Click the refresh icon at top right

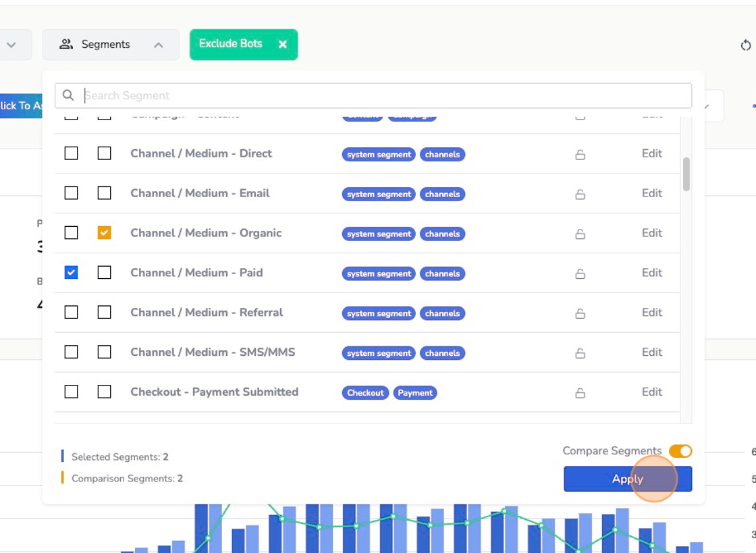pos(745,45)
